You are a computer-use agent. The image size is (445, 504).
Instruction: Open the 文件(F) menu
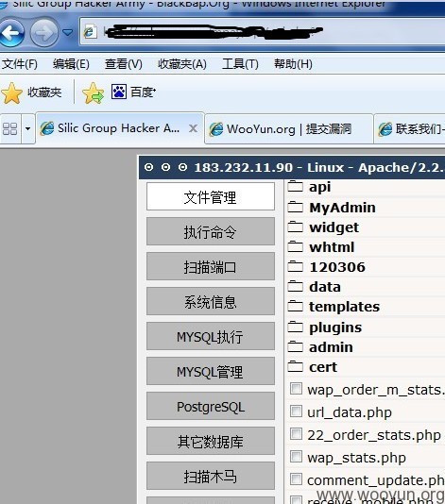(19, 64)
